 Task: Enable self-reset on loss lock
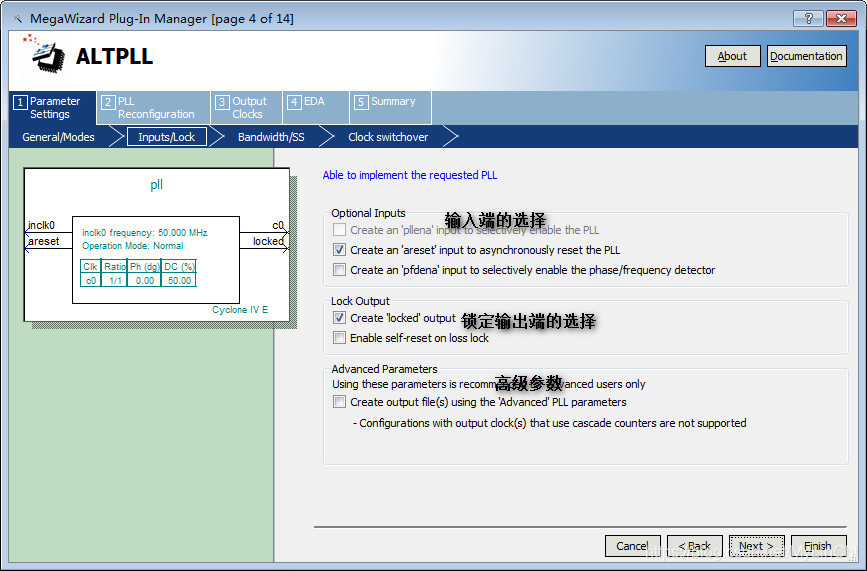pos(340,337)
